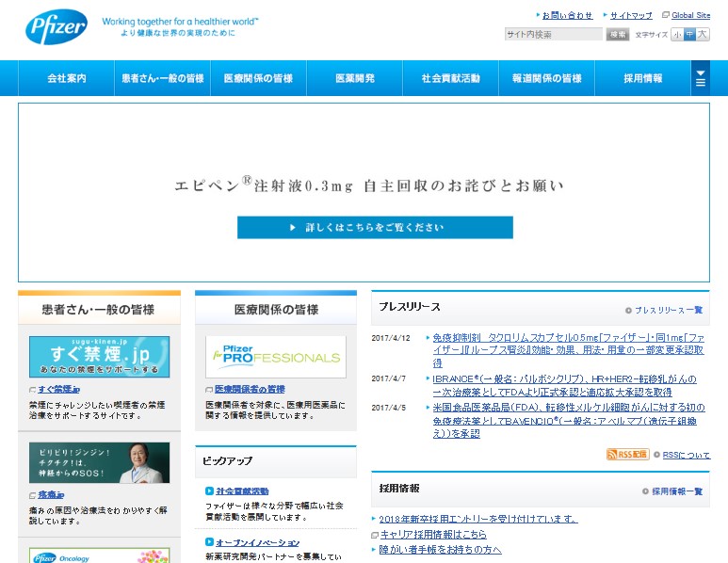Open 2018年新卒採用エントリー link
The width and height of the screenshot is (728, 563).
click(478, 519)
